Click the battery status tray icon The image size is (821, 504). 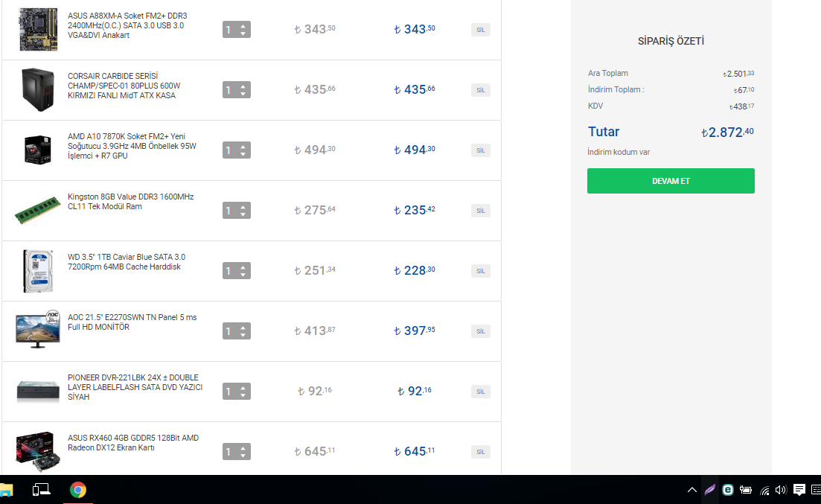746,490
